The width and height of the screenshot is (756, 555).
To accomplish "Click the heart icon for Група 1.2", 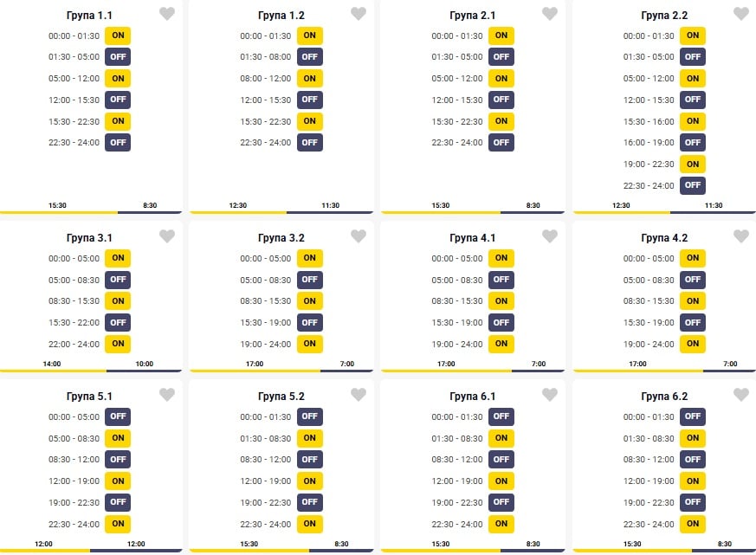I will point(359,14).
